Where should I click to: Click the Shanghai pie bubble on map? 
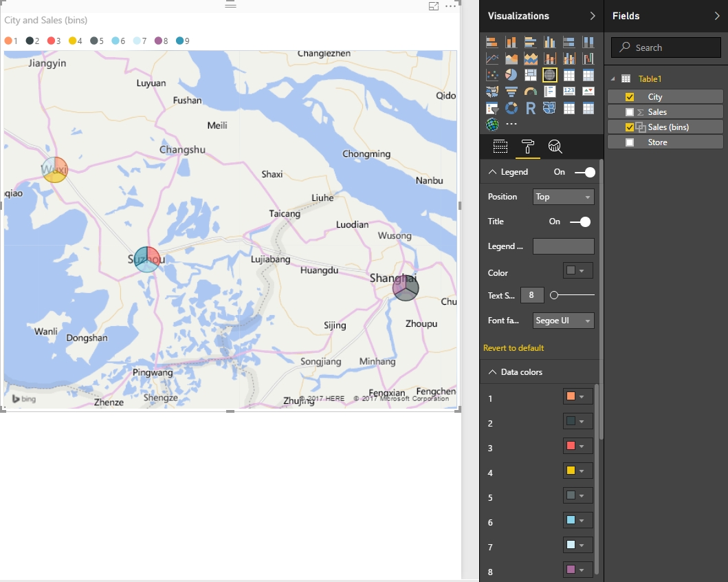coord(406,288)
